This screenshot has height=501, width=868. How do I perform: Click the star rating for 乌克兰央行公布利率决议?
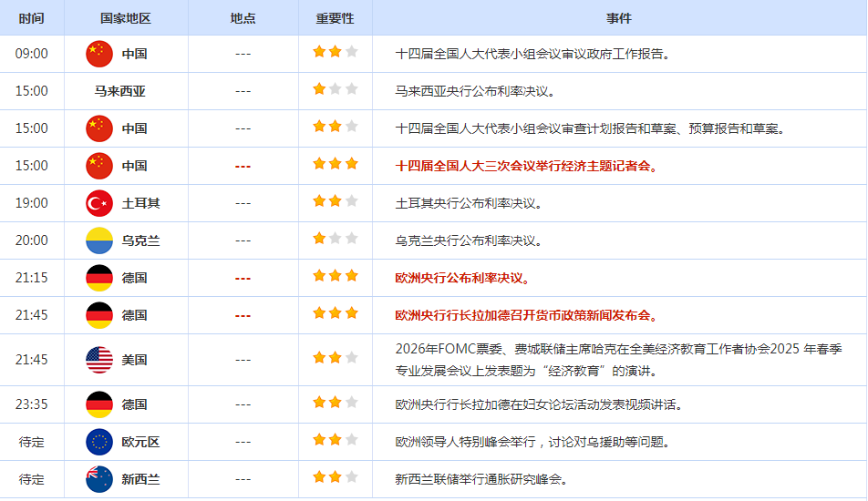[335, 240]
